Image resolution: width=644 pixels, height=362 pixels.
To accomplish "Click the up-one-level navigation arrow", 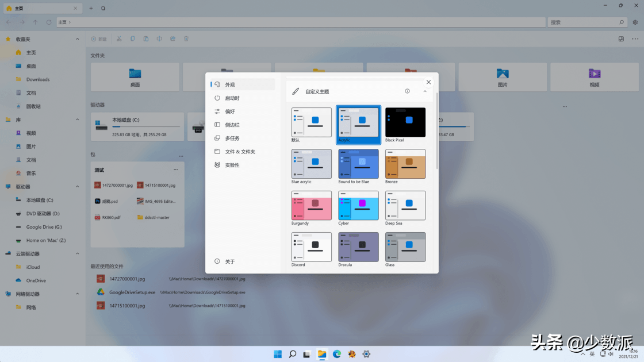I will (35, 22).
